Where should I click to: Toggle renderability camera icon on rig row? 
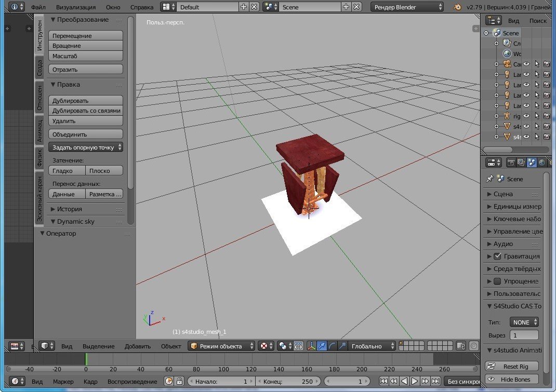[547, 116]
